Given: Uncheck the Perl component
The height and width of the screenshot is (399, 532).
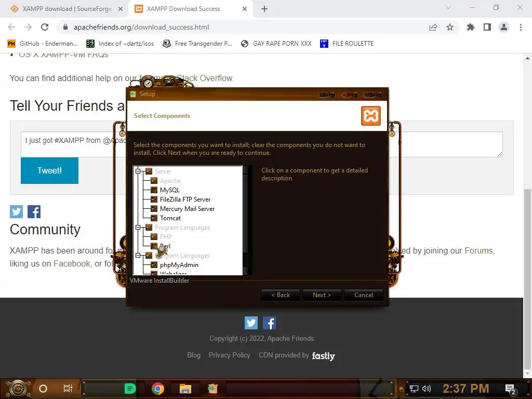Looking at the screenshot, I should [154, 246].
